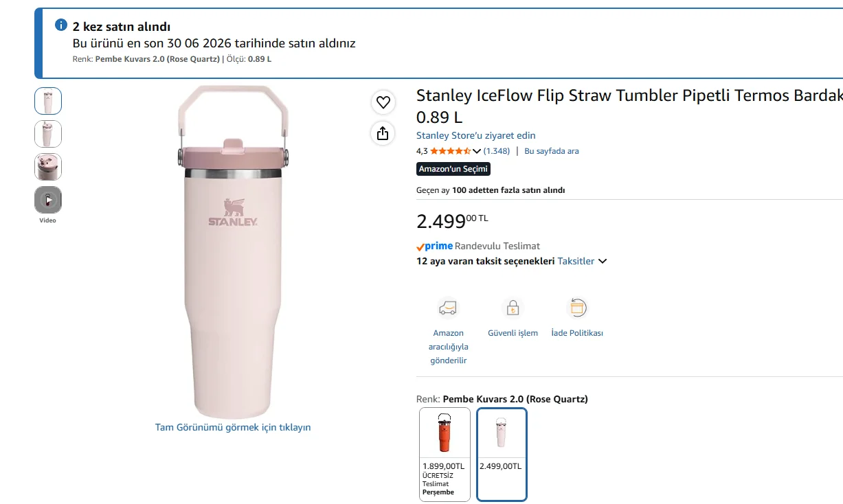Open the 1.348 reviews link
This screenshot has width=843, height=504.
pos(497,151)
